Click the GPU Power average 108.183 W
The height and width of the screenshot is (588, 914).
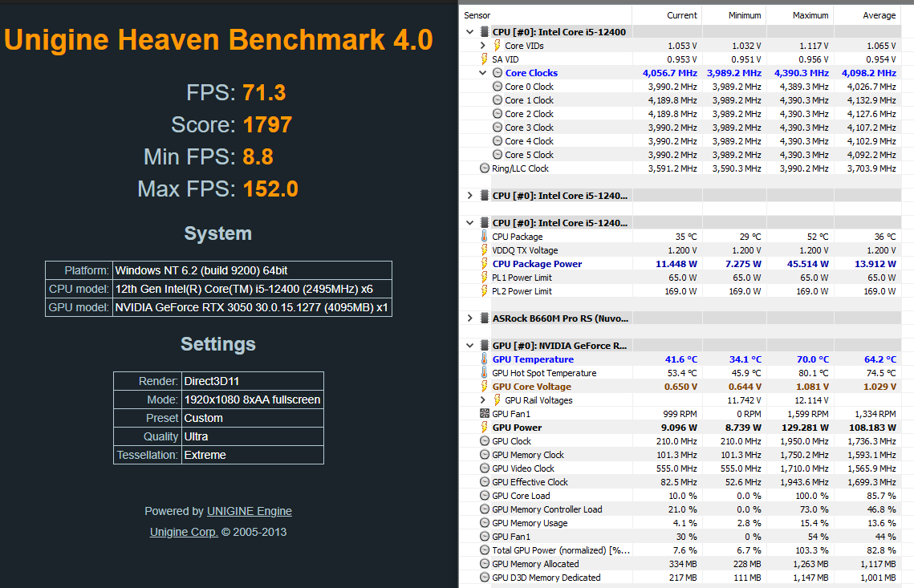click(872, 428)
